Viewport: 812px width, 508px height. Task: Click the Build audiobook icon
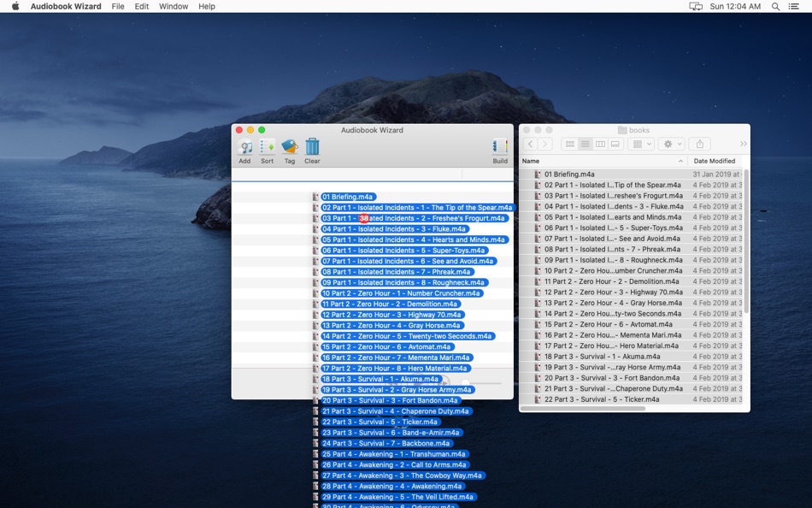tap(500, 147)
